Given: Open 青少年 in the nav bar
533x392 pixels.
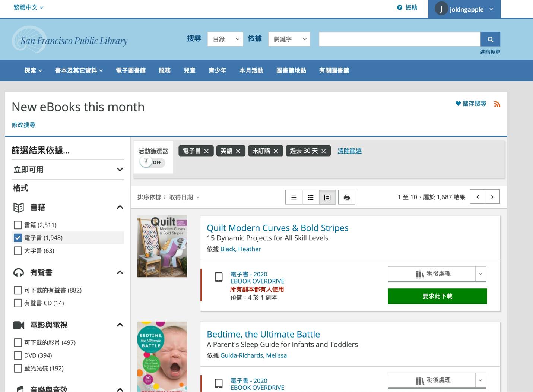Looking at the screenshot, I should [218, 70].
